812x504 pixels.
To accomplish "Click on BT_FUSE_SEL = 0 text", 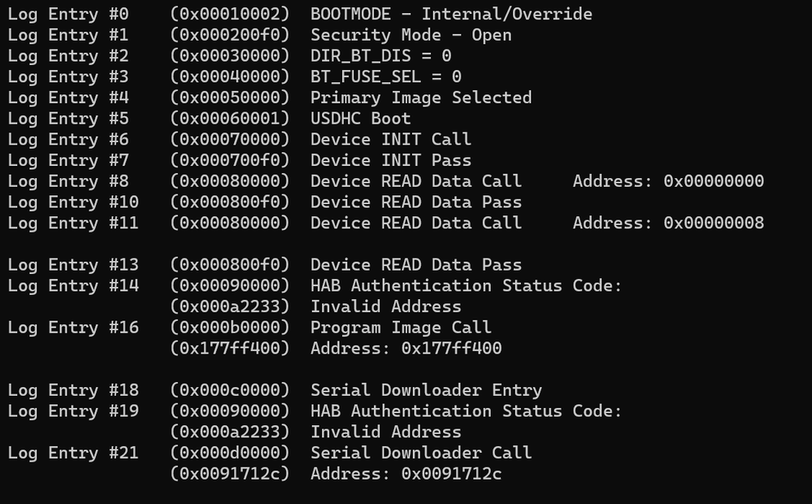I will (385, 76).
